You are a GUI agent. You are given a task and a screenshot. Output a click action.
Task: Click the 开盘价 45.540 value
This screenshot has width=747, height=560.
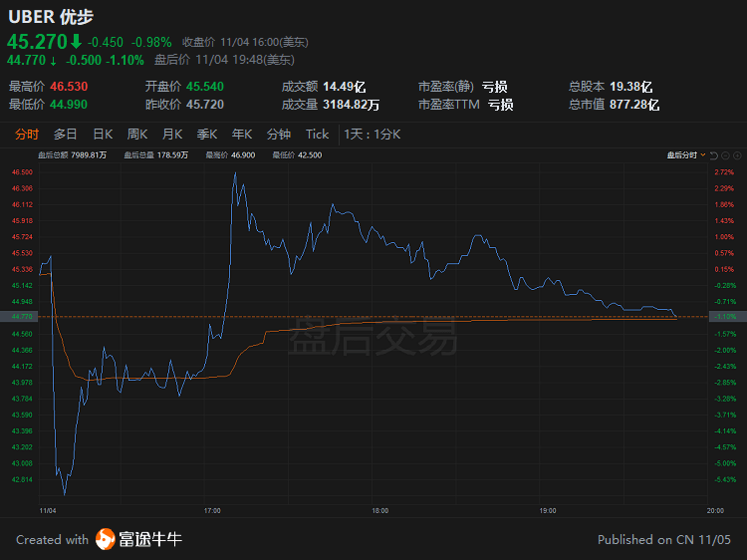tap(205, 87)
